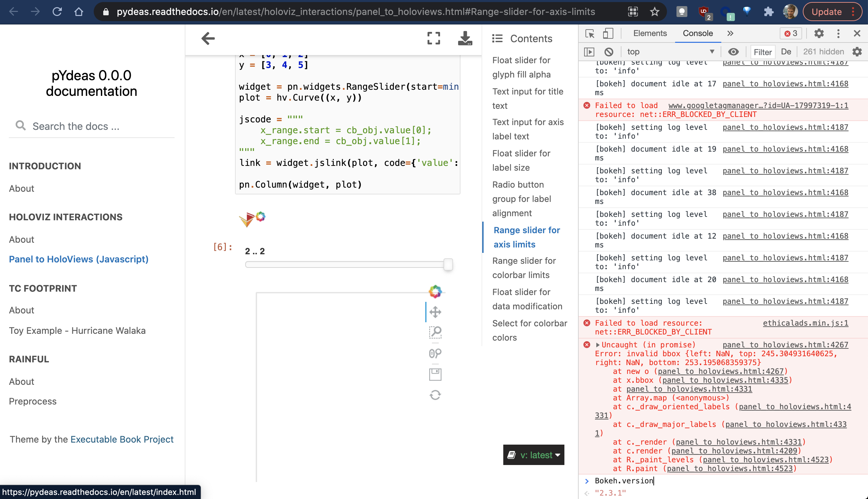Click the fullscreen mode icon

click(433, 38)
